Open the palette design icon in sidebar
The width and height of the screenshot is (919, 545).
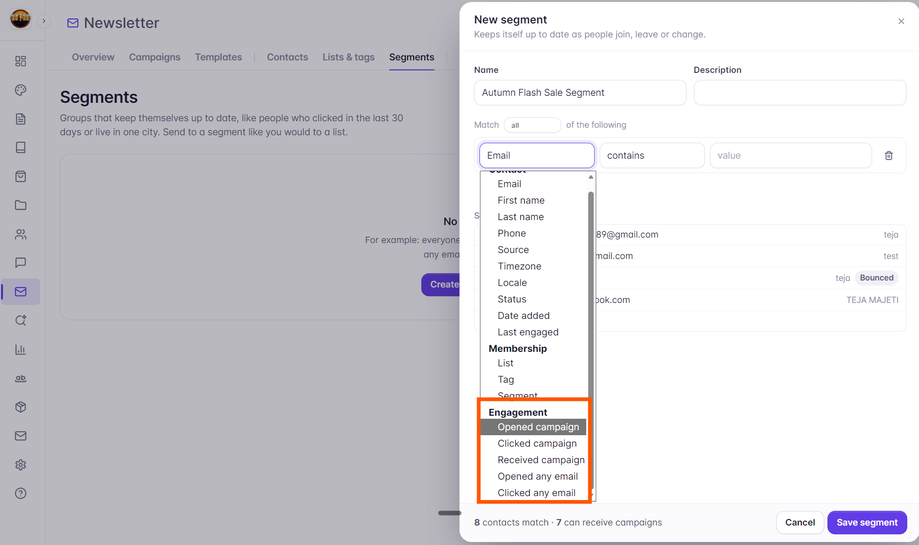click(21, 90)
